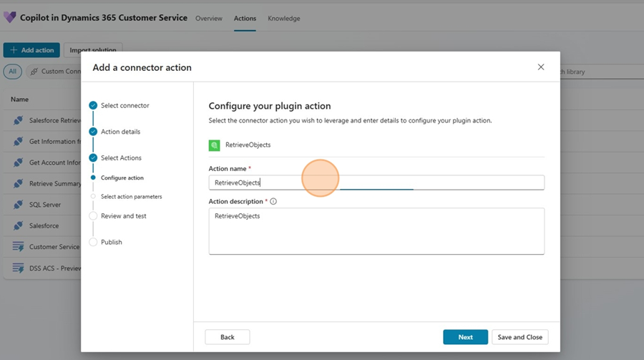644x360 pixels.
Task: Click the Configure action step label
Action: click(122, 178)
